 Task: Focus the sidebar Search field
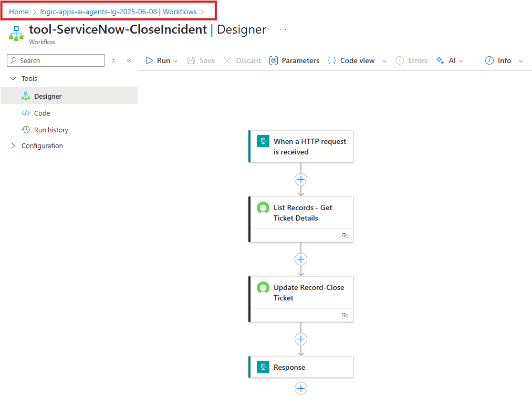click(56, 60)
